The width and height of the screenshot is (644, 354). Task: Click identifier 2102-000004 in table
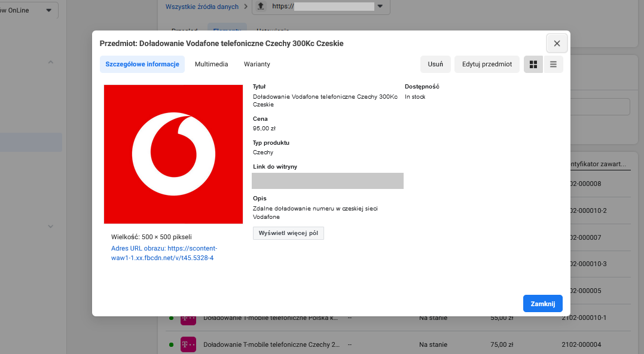581,344
